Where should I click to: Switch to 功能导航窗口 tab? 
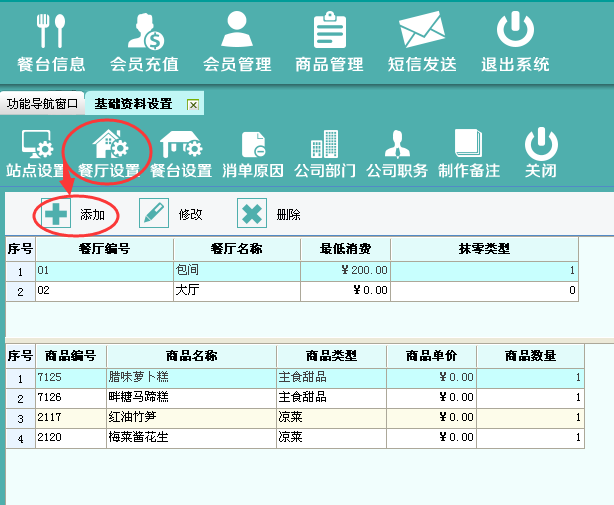tap(42, 104)
